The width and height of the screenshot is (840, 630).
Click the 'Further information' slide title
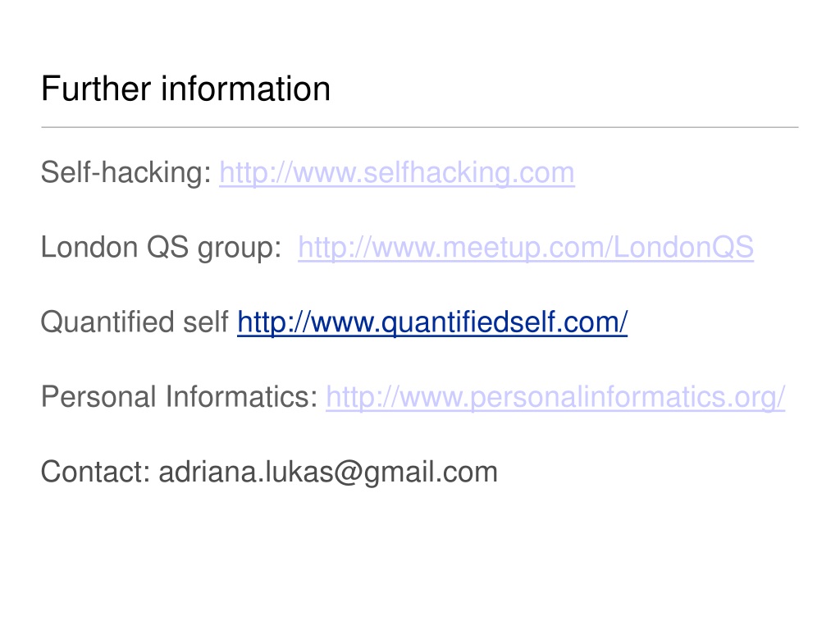point(185,89)
